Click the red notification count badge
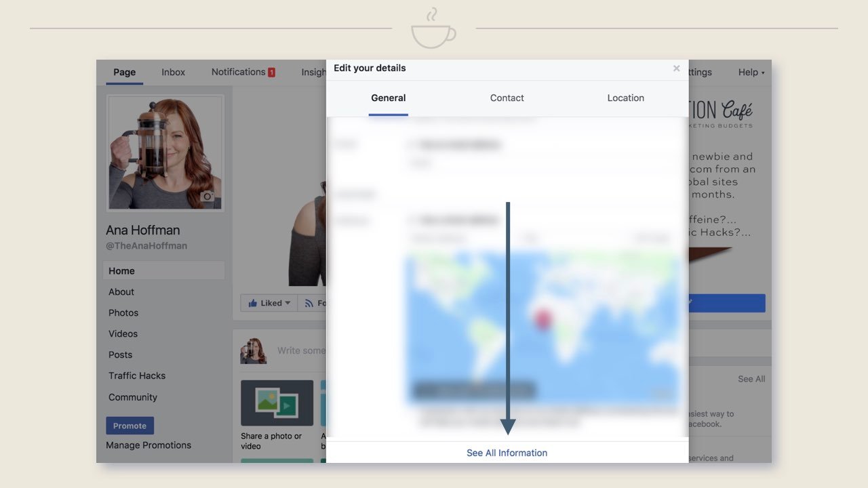Image resolution: width=868 pixels, height=488 pixels. (x=271, y=71)
